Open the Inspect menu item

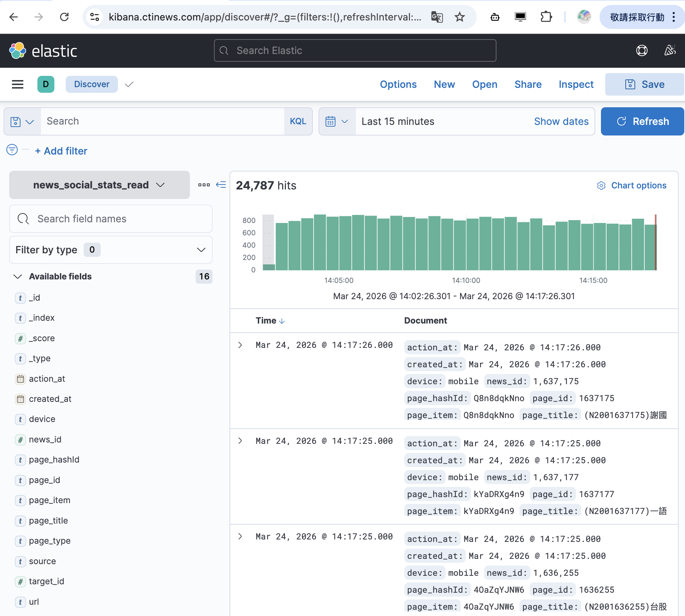[x=576, y=84]
